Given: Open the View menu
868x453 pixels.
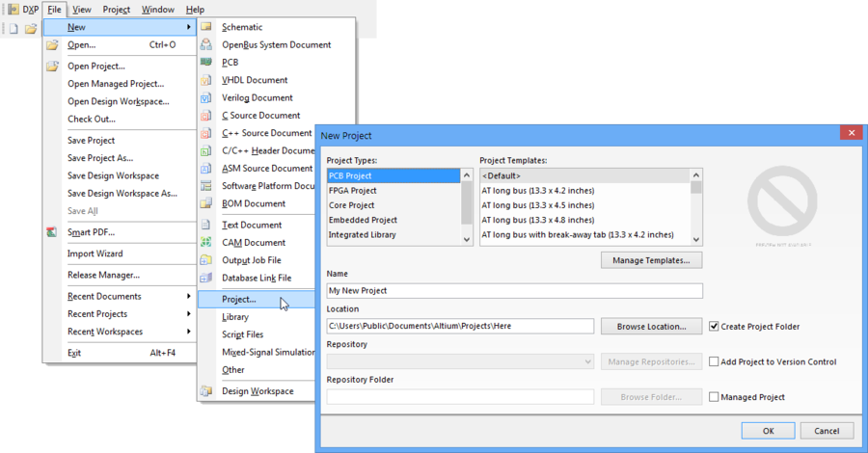Looking at the screenshot, I should (x=82, y=10).
